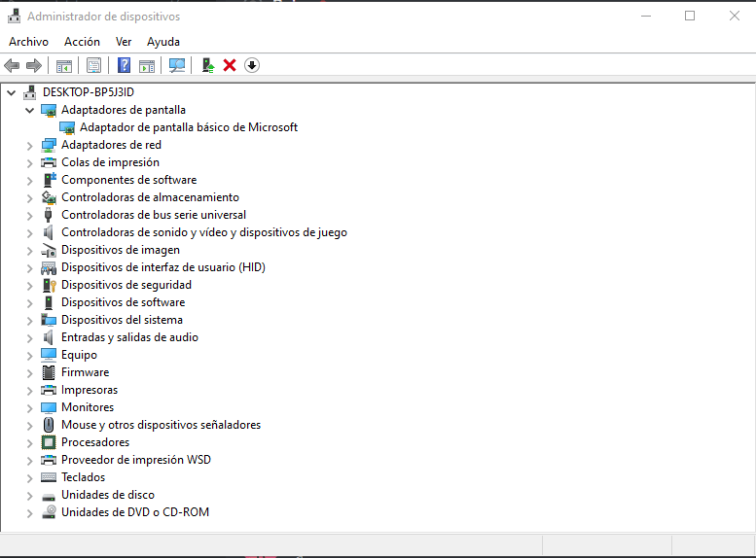756x558 pixels.
Task: Select Dispositivos de software label
Action: 123,302
